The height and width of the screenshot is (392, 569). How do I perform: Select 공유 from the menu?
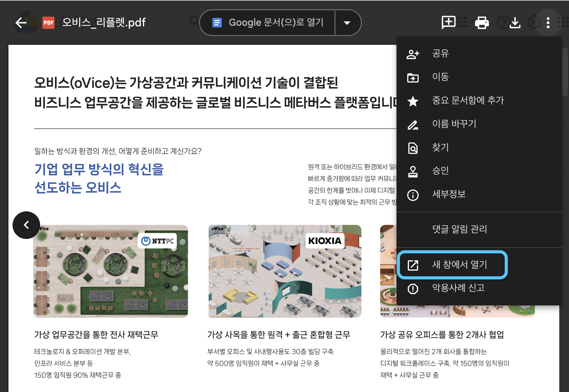[x=479, y=54]
